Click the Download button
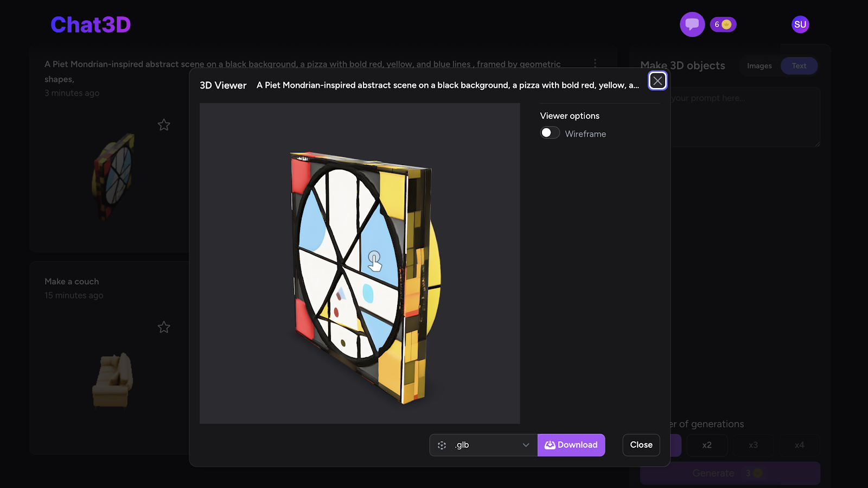This screenshot has height=488, width=868. pos(571,445)
